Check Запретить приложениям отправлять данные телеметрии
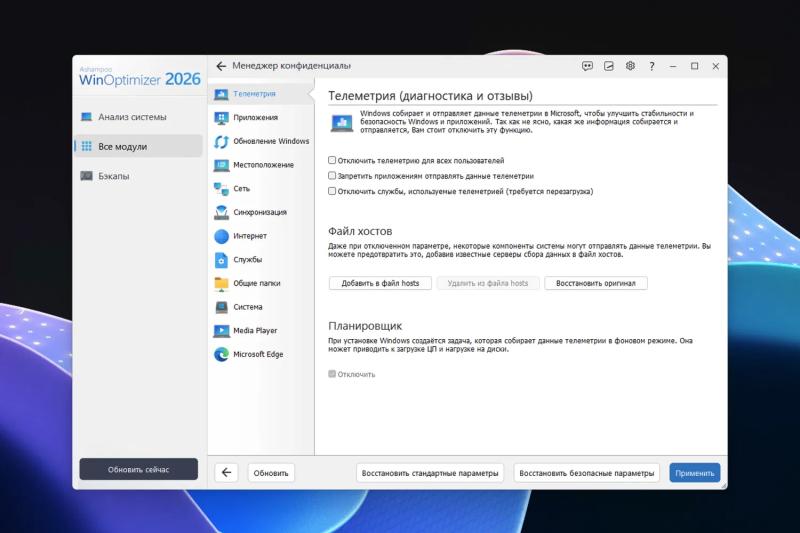Image resolution: width=800 pixels, height=533 pixels. click(x=332, y=175)
